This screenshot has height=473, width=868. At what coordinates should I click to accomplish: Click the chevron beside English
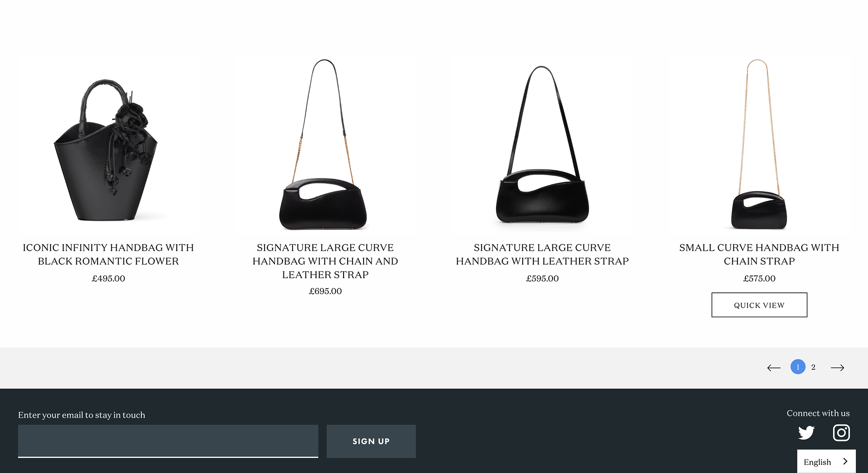tap(845, 461)
